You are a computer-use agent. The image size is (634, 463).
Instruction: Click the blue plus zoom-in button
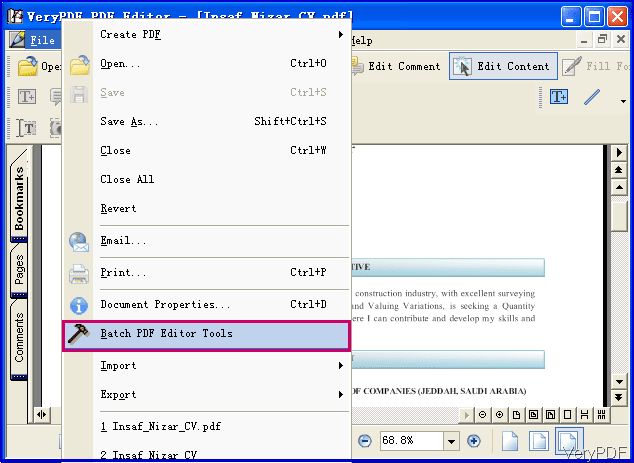pos(473,441)
